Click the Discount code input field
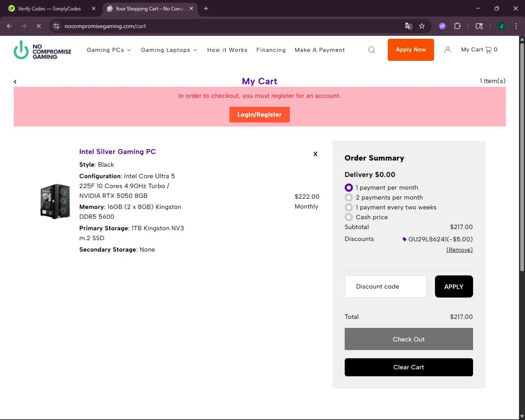 click(385, 287)
